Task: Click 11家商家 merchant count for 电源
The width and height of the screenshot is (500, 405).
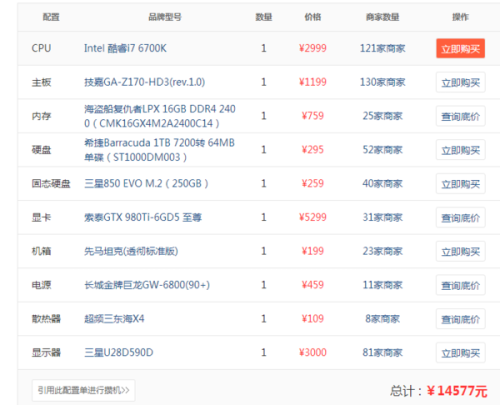Action: [383, 285]
